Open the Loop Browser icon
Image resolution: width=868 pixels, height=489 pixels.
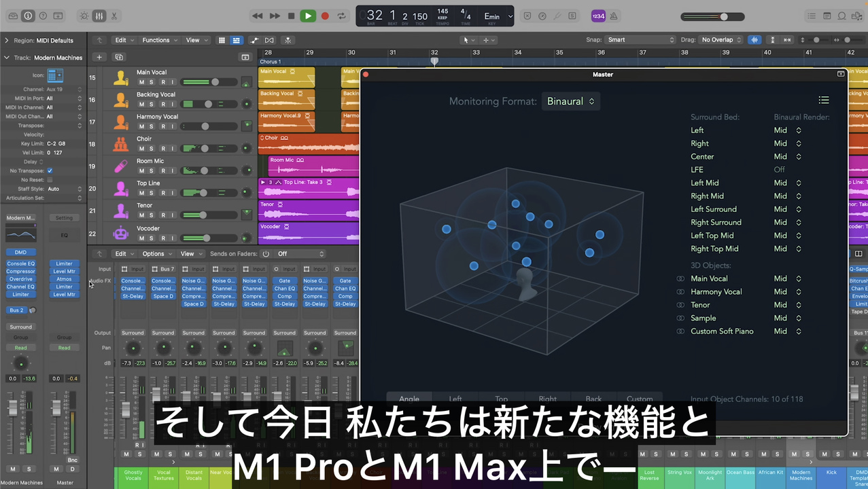click(x=841, y=16)
